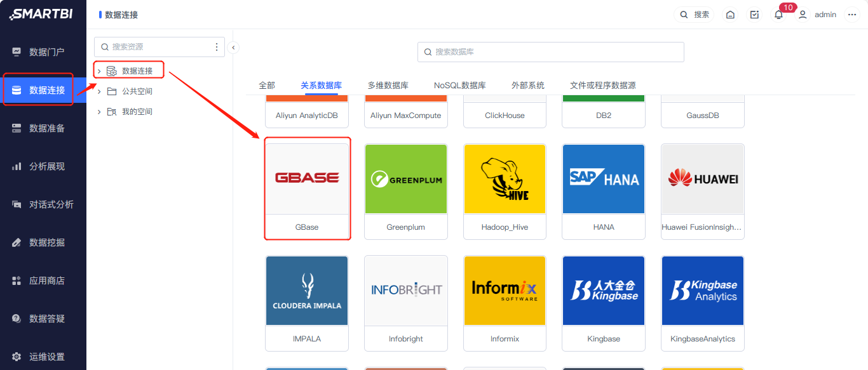This screenshot has width=868, height=370.
Task: Open the task checklist icon in top bar
Action: pyautogui.click(x=754, y=15)
